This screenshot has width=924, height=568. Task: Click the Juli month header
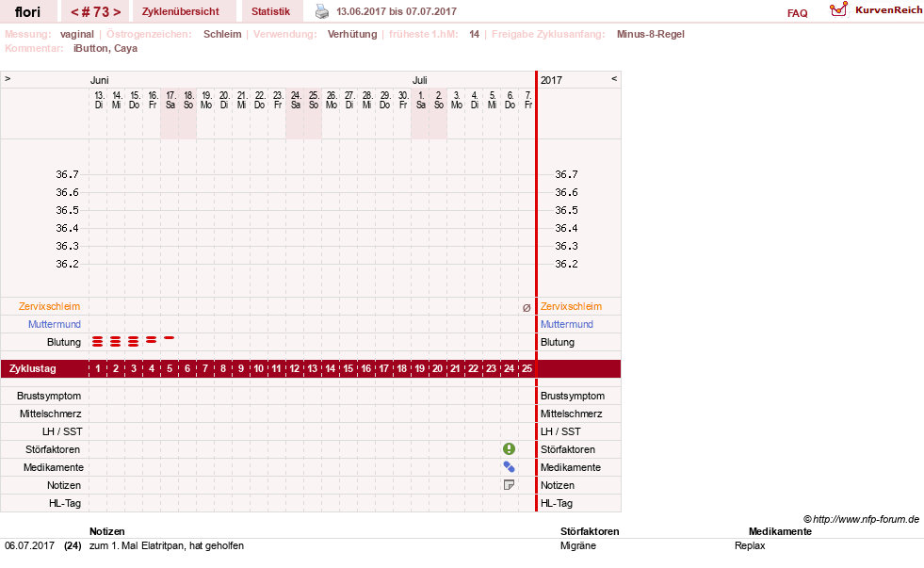click(x=419, y=80)
